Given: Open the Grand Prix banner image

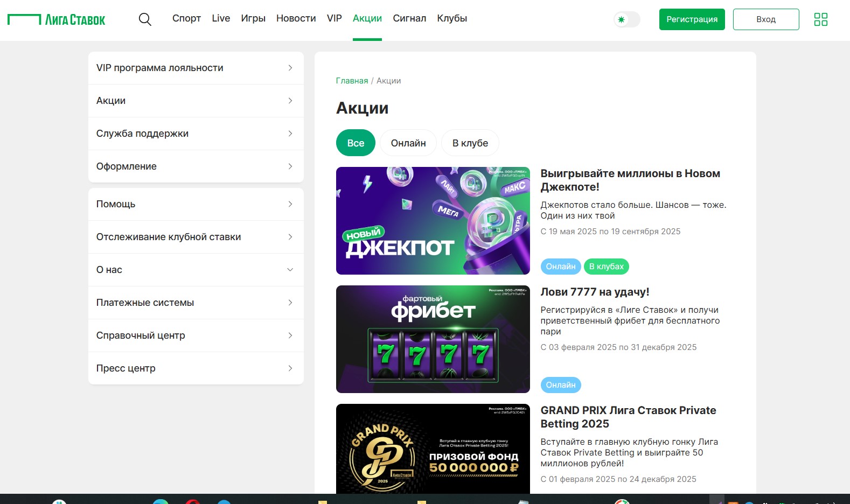Looking at the screenshot, I should [433, 449].
